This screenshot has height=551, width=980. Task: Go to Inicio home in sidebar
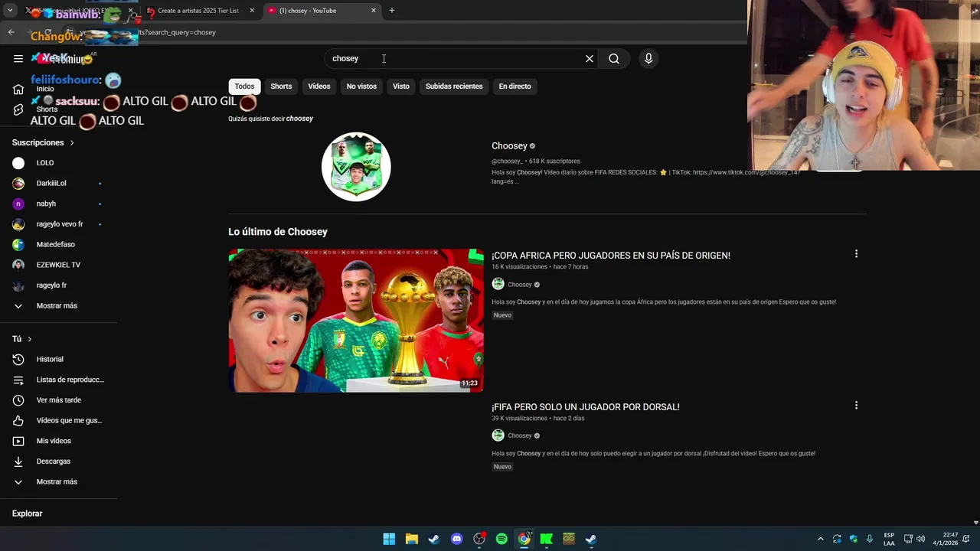tap(45, 89)
